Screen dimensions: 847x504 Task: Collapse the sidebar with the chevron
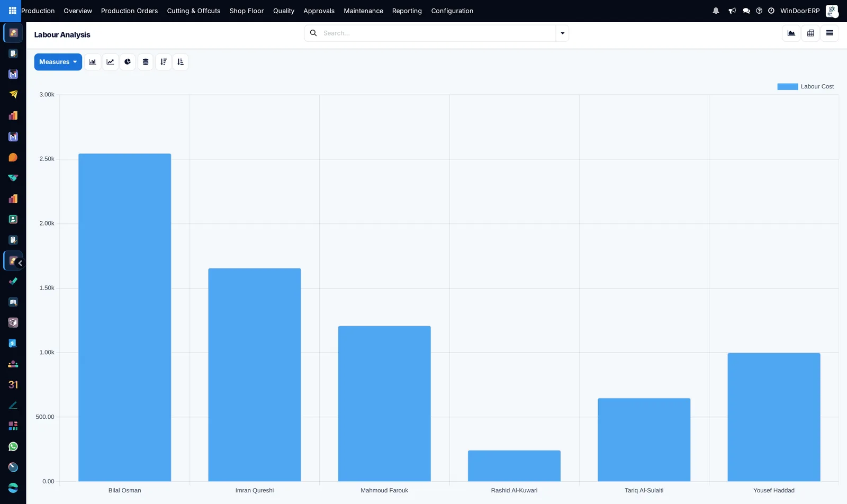(20, 263)
